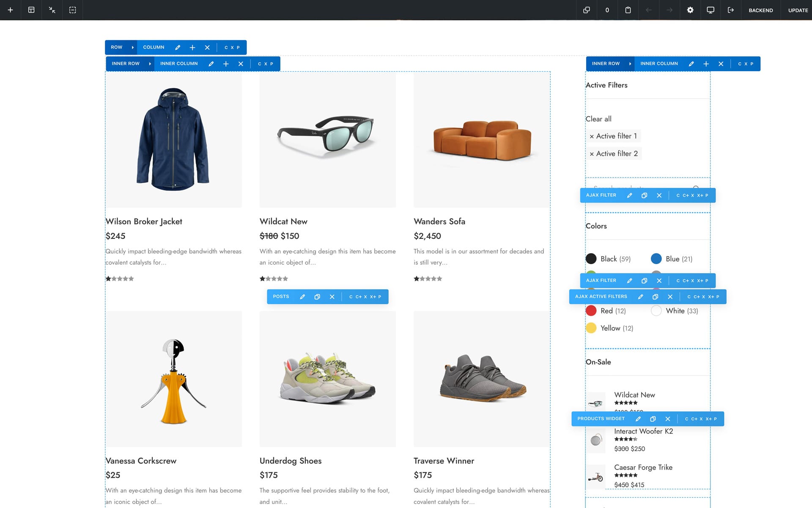Open the templates layout icon in top bar

pyautogui.click(x=31, y=10)
